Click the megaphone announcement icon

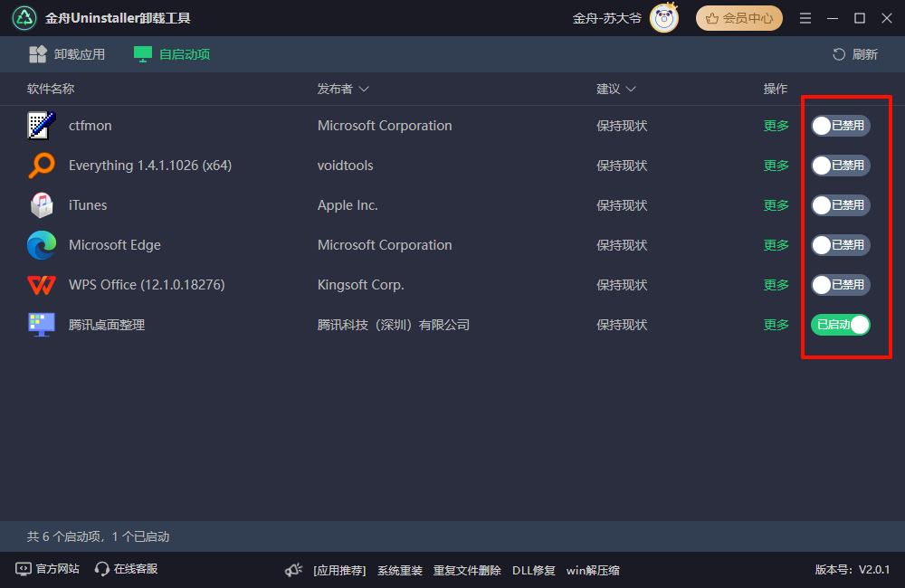click(x=294, y=570)
